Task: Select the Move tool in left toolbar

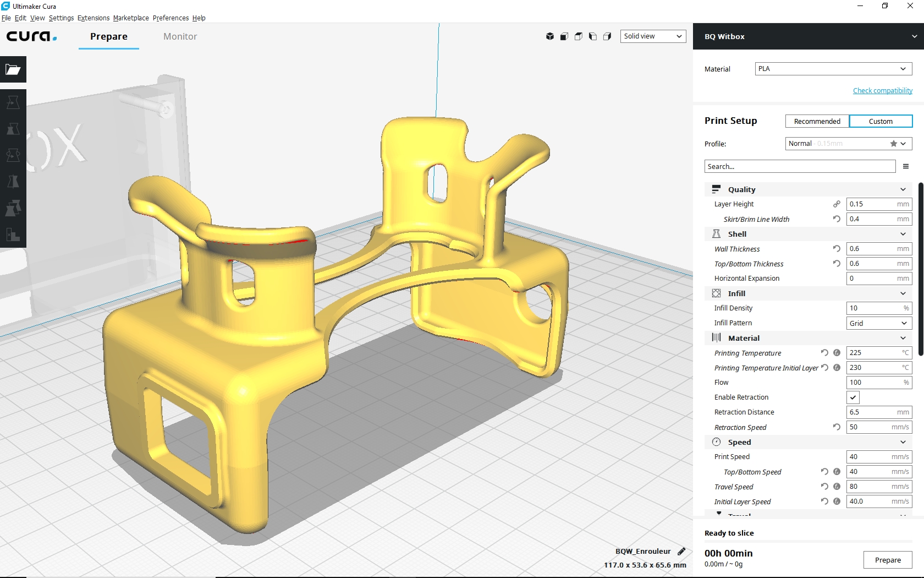Action: (x=13, y=102)
